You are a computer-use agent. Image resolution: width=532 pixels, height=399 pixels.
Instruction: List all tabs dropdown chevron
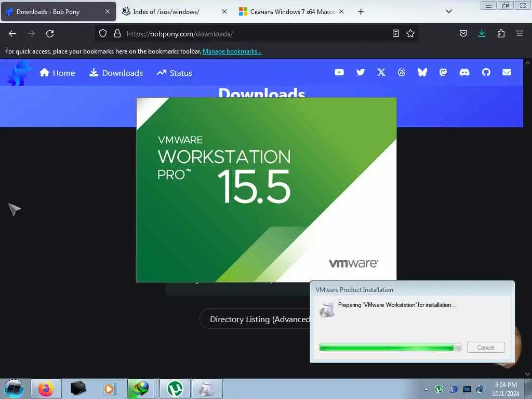point(448,11)
